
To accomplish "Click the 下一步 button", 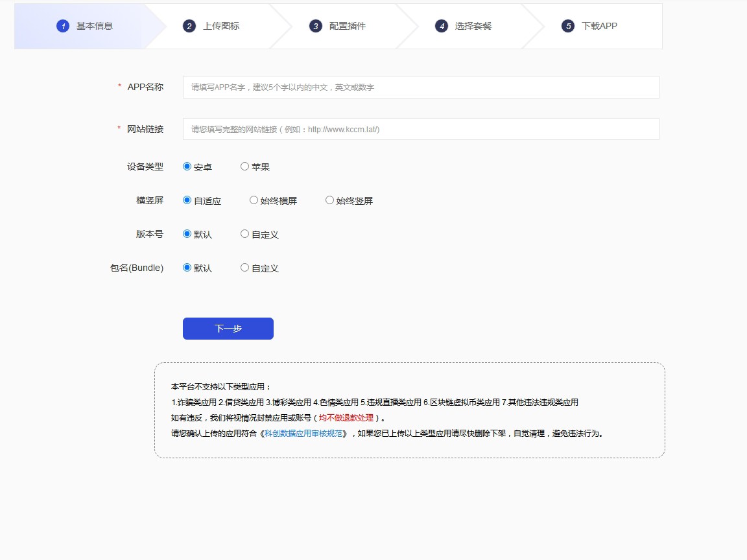I will (228, 329).
